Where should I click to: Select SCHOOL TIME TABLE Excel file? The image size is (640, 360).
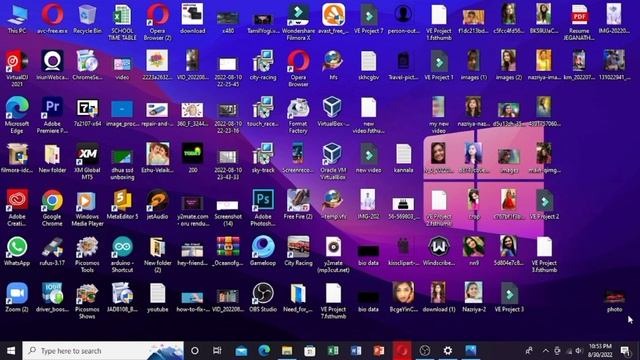(x=122, y=22)
